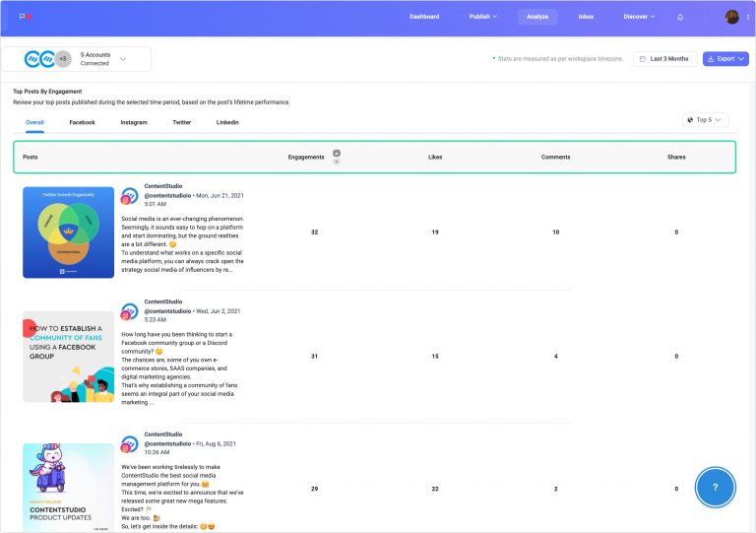Click @contentstudioio handle on Aug 6 post
756x533 pixels.
(x=167, y=444)
